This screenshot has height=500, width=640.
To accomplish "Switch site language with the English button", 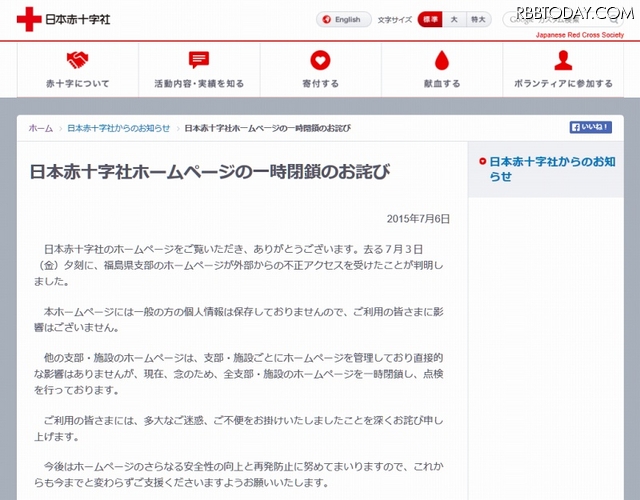I will 344,19.
